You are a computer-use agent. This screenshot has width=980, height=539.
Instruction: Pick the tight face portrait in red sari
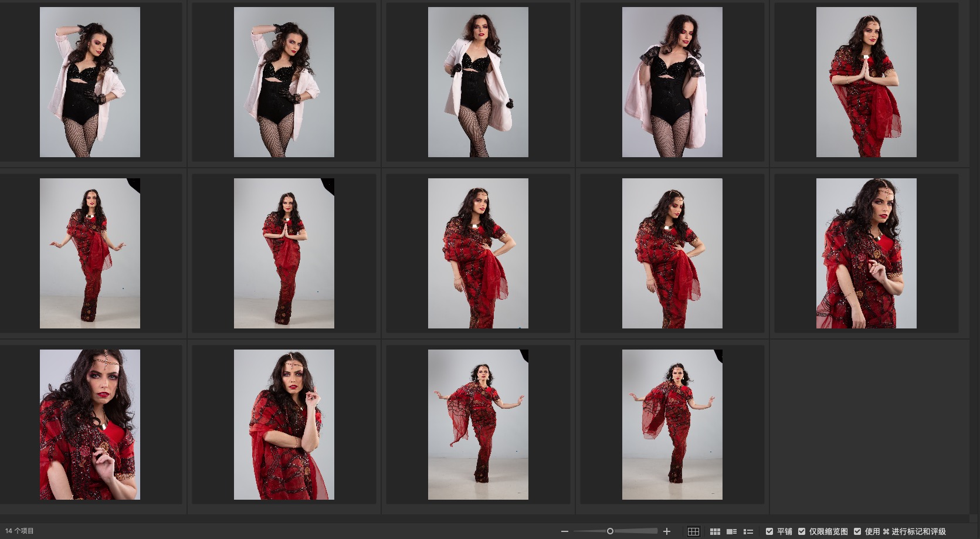(90, 425)
